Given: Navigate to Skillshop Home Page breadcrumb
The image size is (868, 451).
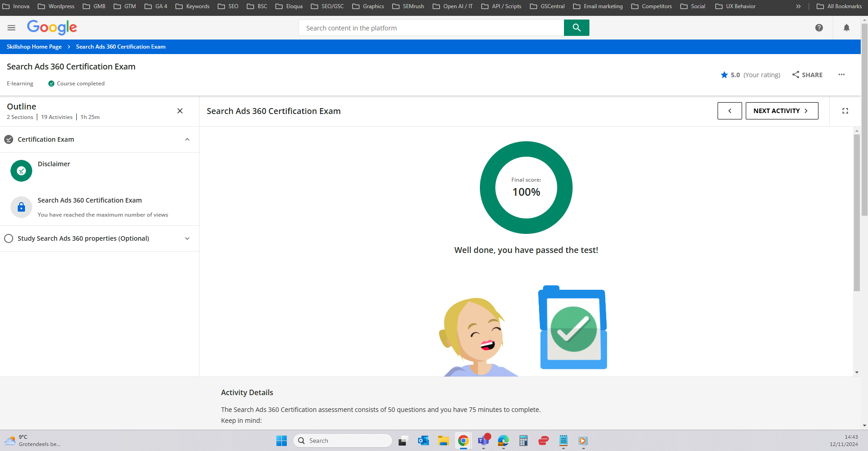Looking at the screenshot, I should point(34,47).
